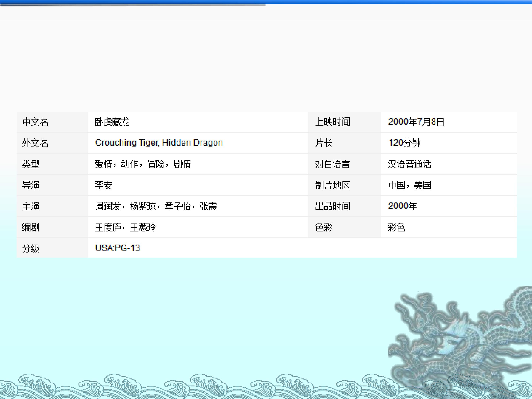Click the director name 李安

pyautogui.click(x=103, y=185)
